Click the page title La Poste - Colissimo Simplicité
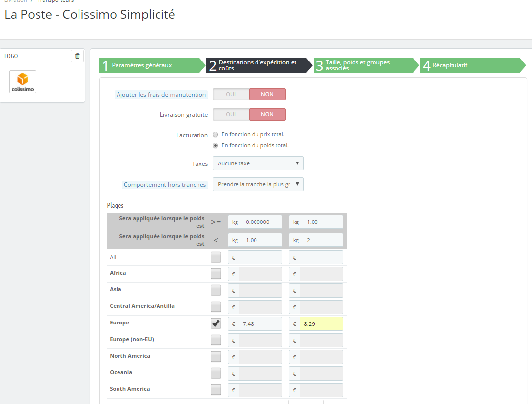 [x=90, y=15]
